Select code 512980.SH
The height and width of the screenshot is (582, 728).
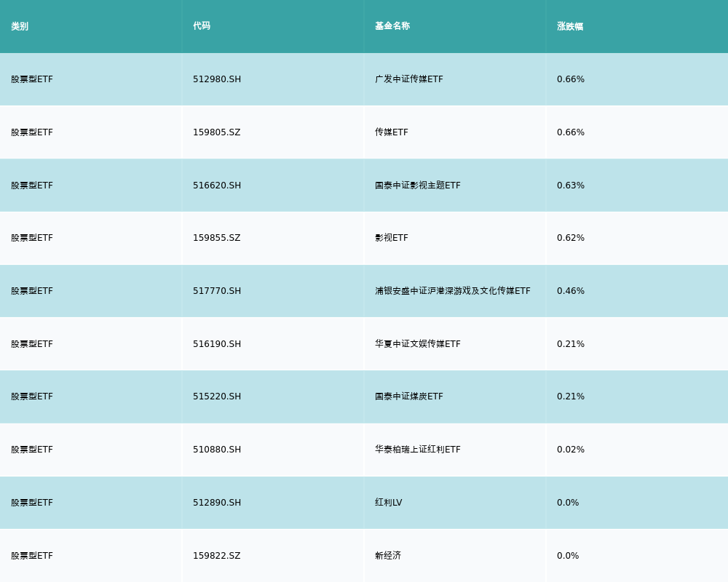click(217, 79)
